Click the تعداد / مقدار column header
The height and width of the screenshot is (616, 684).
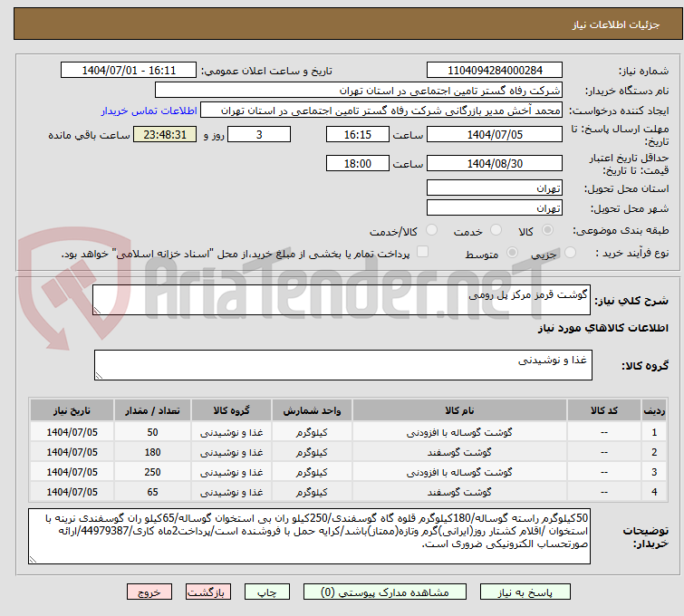pyautogui.click(x=153, y=410)
